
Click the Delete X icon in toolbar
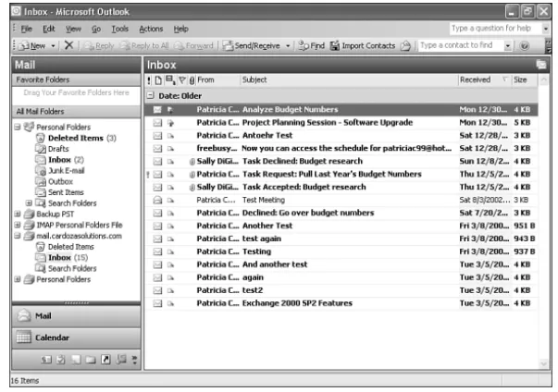(68, 45)
